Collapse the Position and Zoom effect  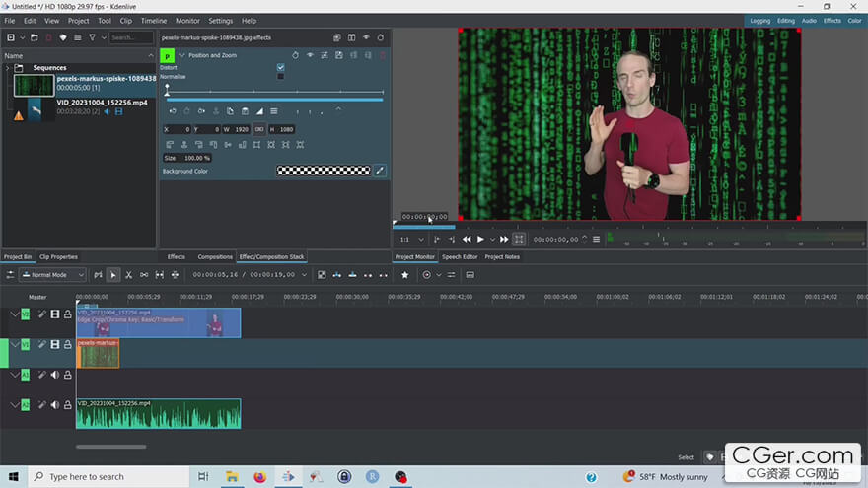tap(181, 55)
